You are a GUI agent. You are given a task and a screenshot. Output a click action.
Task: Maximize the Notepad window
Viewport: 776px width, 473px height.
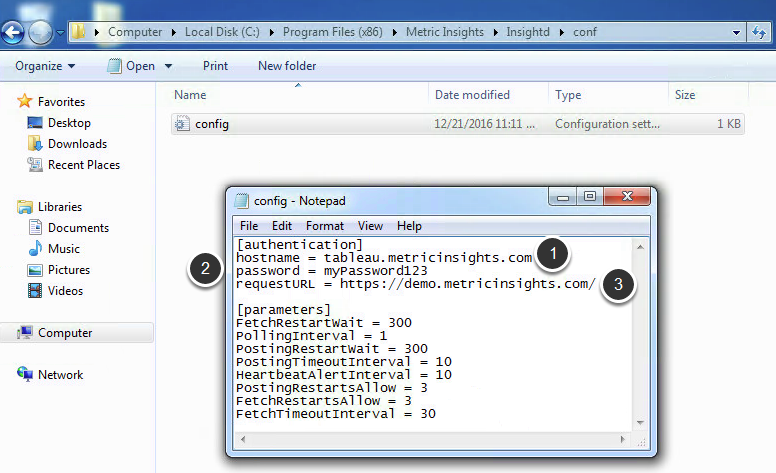[x=589, y=197]
